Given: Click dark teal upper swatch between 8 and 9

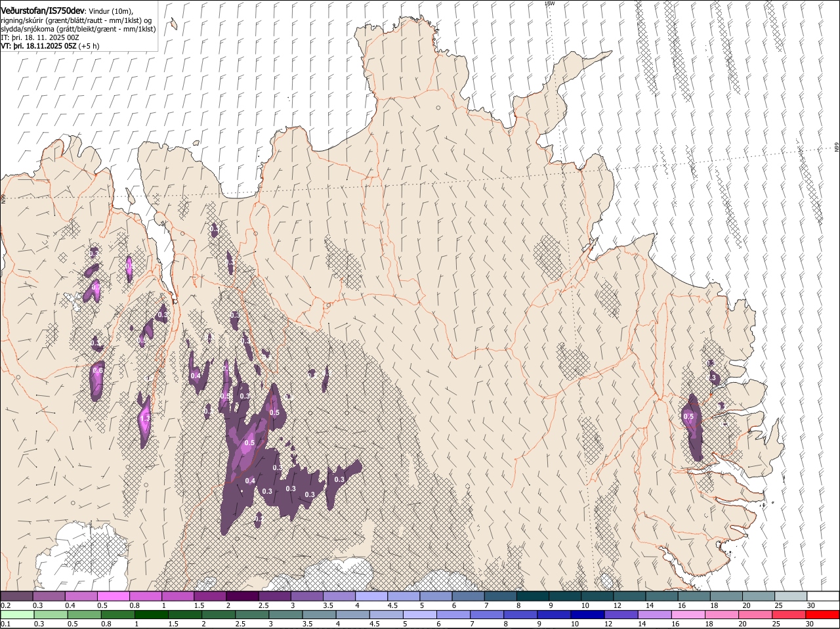Looking at the screenshot, I should point(533,596).
